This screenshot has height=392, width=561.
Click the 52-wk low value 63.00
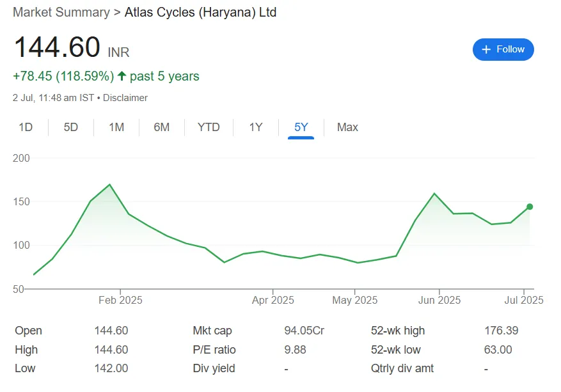pyautogui.click(x=498, y=349)
